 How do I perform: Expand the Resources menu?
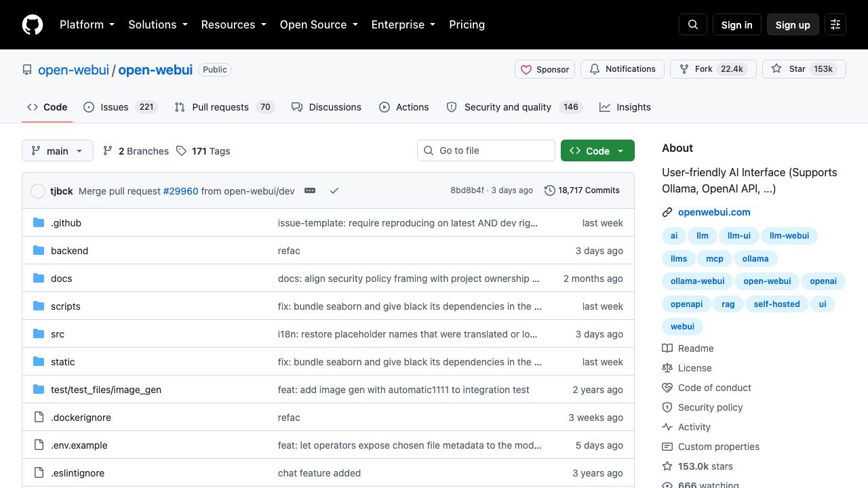235,24
